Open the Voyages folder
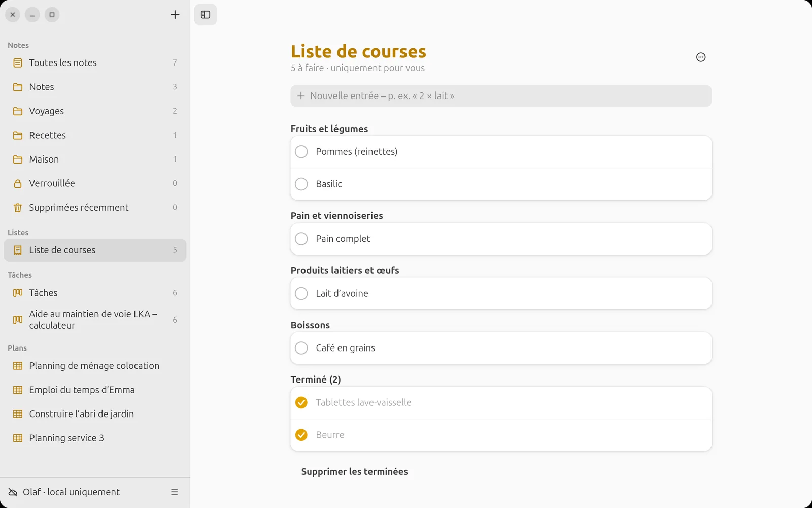 click(x=95, y=111)
